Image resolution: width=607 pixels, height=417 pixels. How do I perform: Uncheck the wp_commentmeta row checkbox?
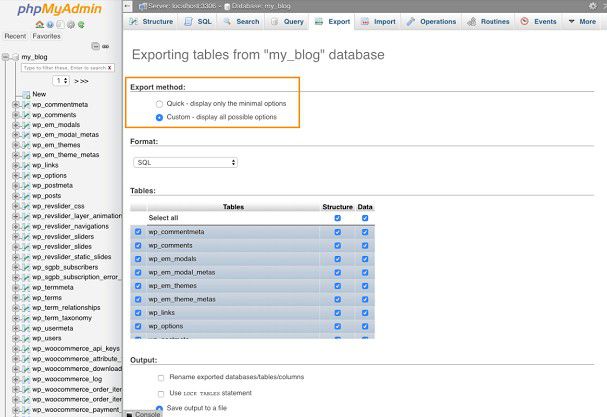point(138,232)
